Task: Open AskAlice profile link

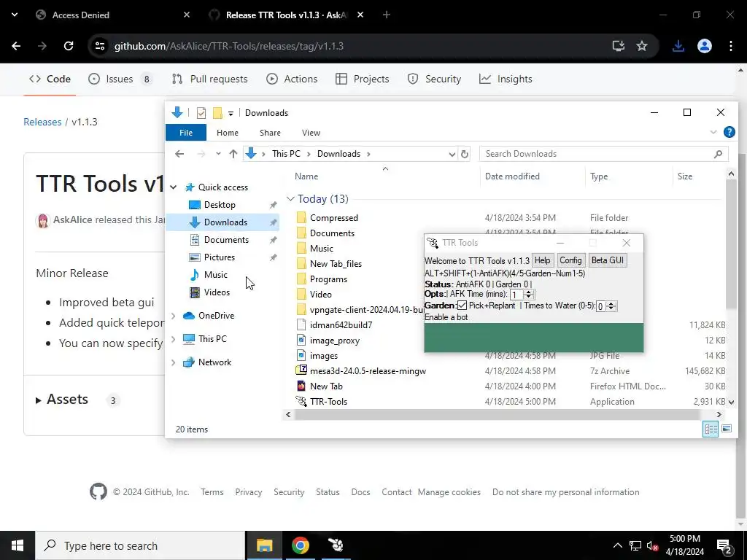Action: [72, 220]
